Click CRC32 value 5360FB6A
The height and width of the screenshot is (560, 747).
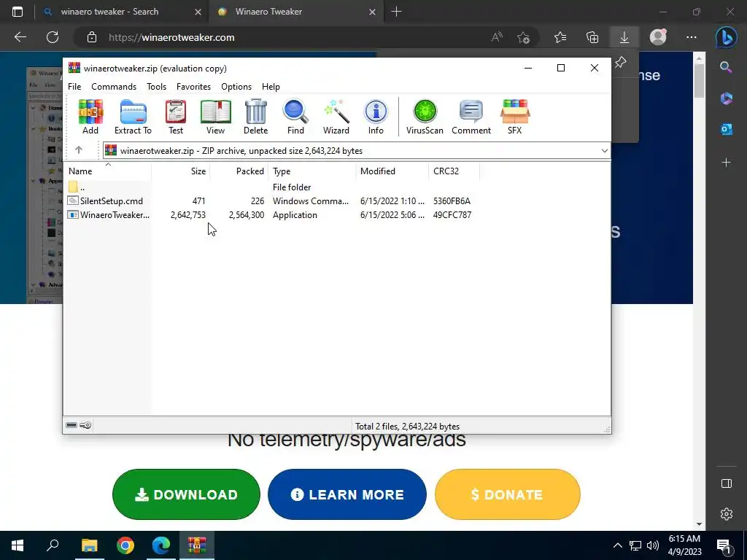[452, 201]
